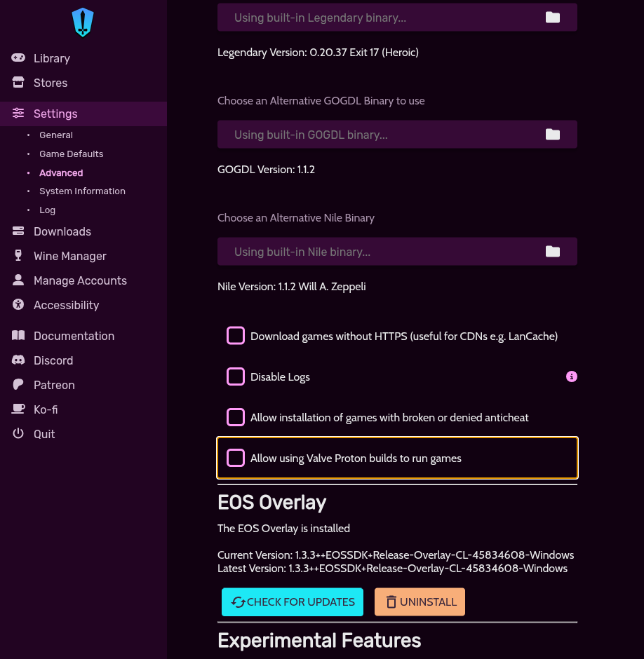
Task: Click the Wine Manager glass icon
Action: click(x=18, y=256)
